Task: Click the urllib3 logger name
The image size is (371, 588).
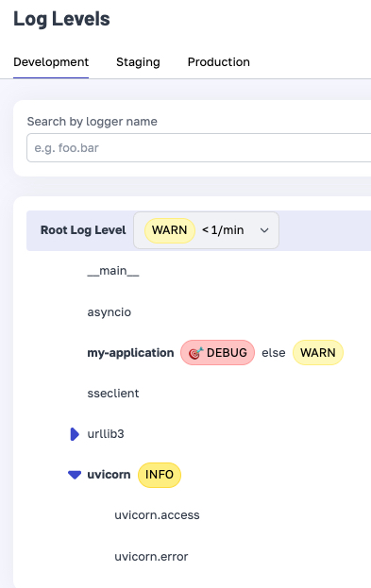Action: pyautogui.click(x=106, y=434)
